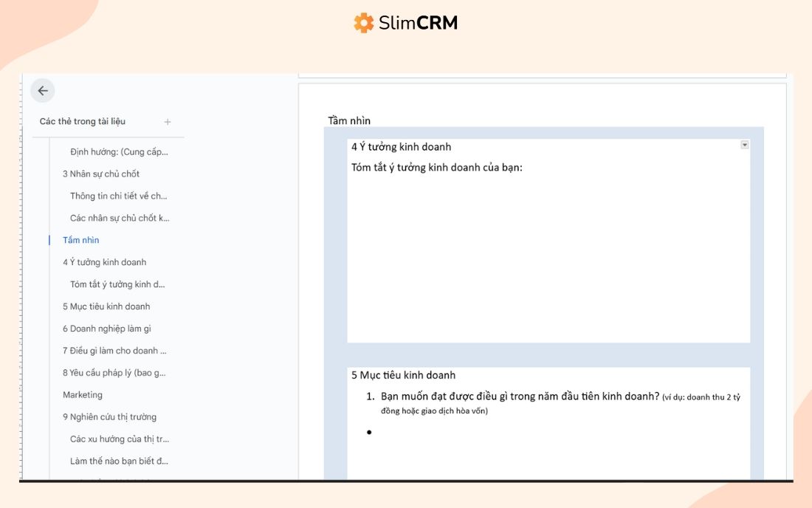Open '8 Yêu cầu pháp lý' outline entry
Viewport: 812px width, 508px height.
(114, 373)
